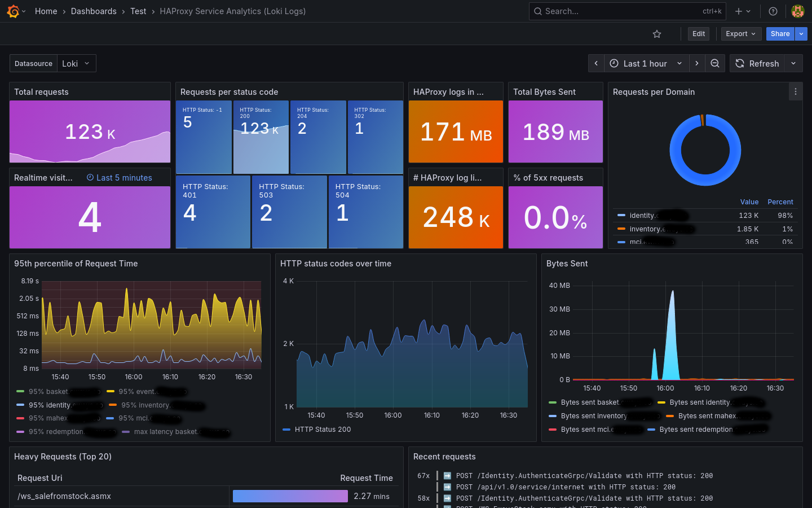Click the user avatar icon
The height and width of the screenshot is (508, 812).
798,11
